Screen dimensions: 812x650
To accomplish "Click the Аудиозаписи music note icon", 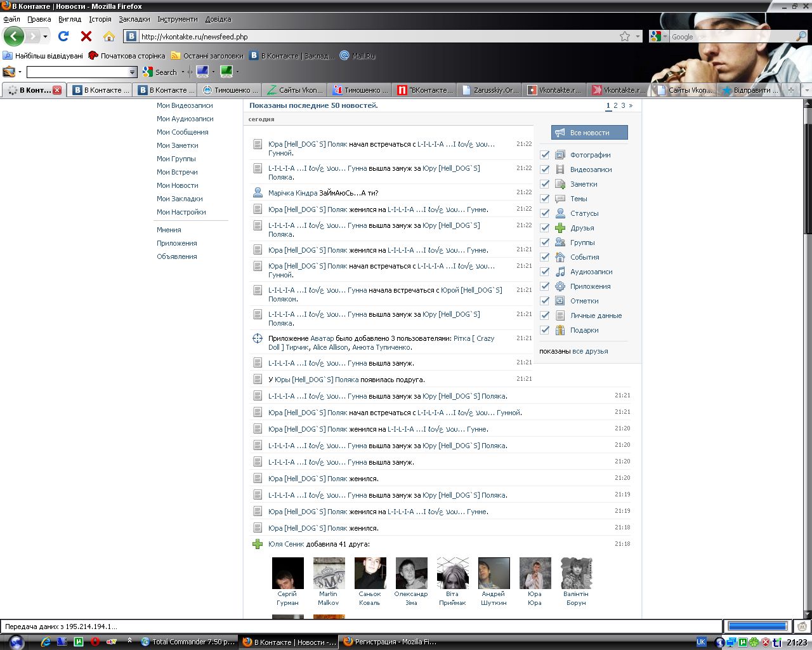I will tap(560, 272).
